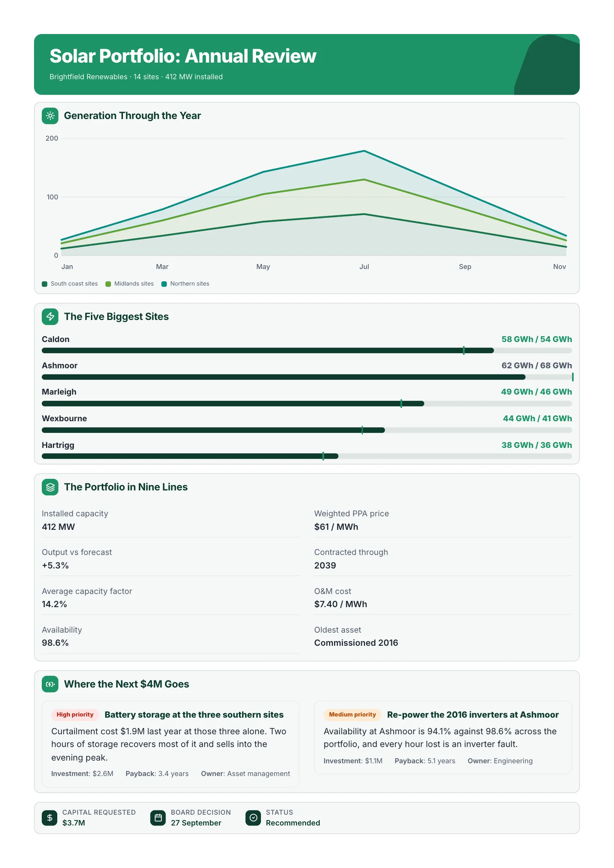The height and width of the screenshot is (868, 614).
Task: Click the "44 GWh / 41 GWh" Wexbourne value
Action: coord(537,419)
